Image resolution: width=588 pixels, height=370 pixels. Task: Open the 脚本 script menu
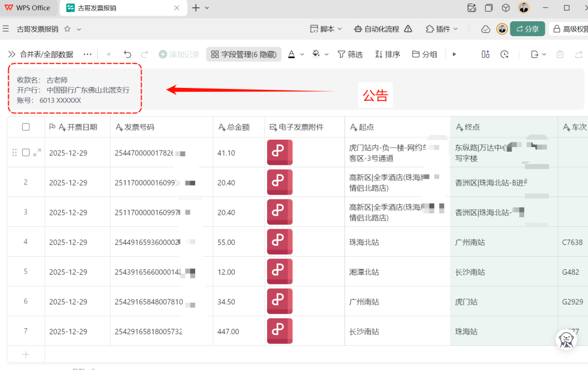[x=326, y=29]
